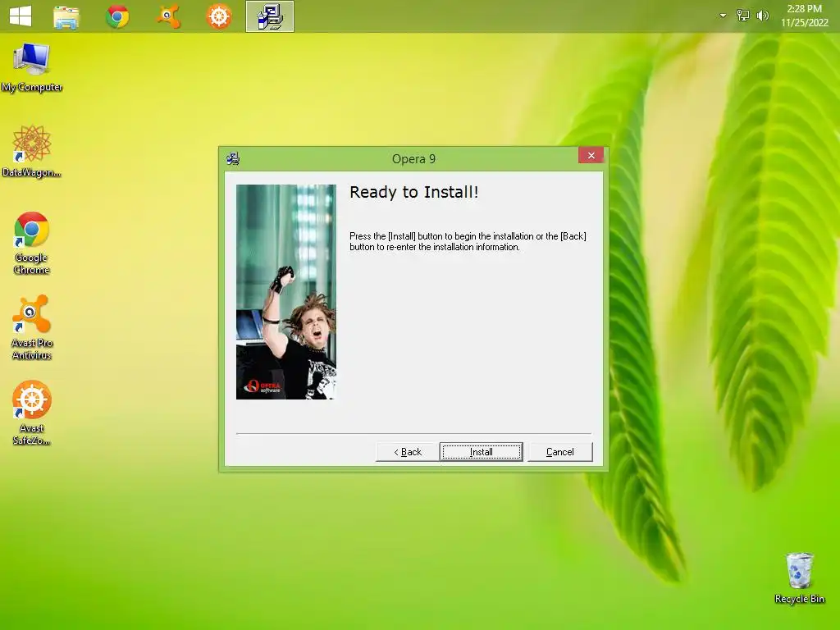Viewport: 840px width, 630px height.
Task: Click the Install button in Opera setup
Action: [481, 452]
